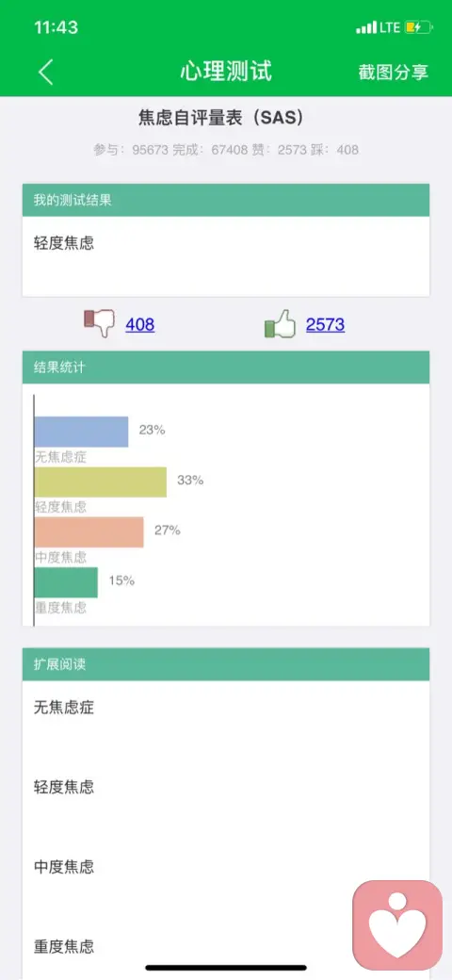The height and width of the screenshot is (980, 452).
Task: Open the 2573 like count link
Action: pos(325,324)
